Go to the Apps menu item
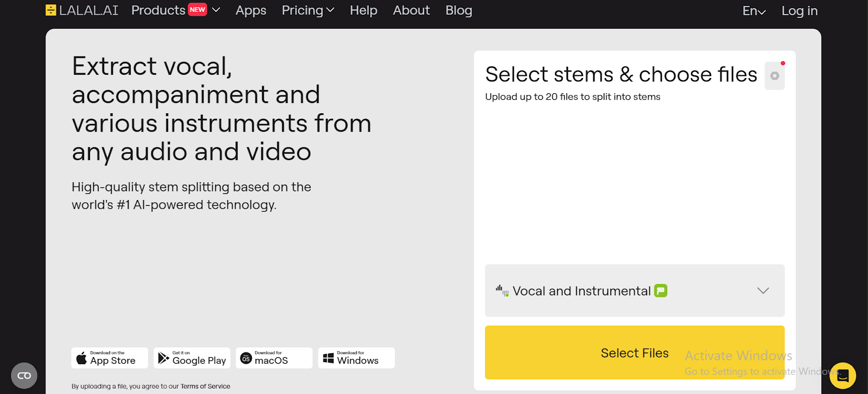 [251, 10]
